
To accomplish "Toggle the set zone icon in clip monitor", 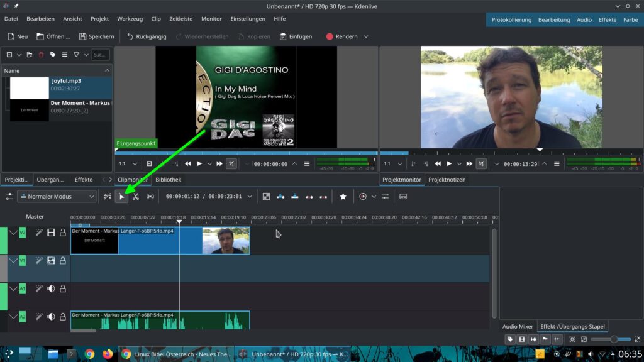I will 149,164.
